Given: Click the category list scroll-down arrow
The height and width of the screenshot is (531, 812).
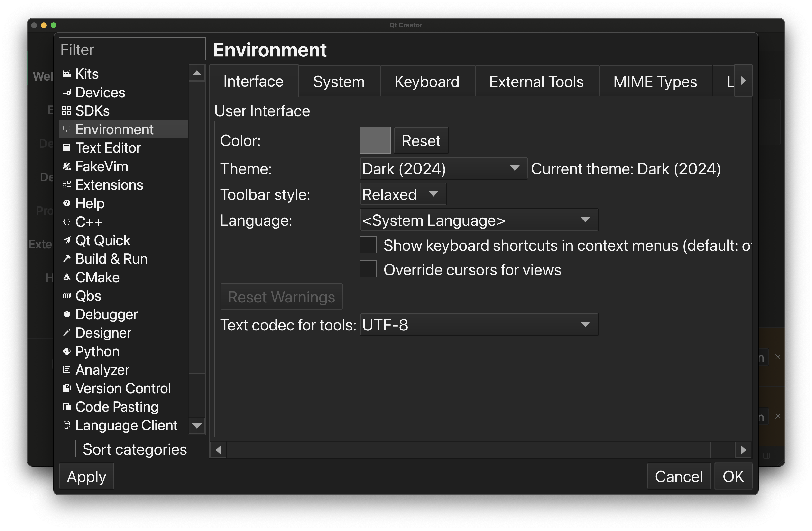Looking at the screenshot, I should 197,426.
